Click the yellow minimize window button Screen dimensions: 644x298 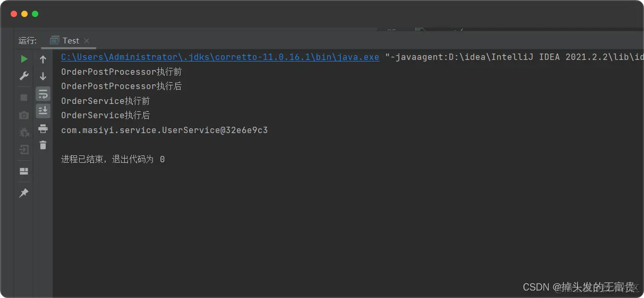[24, 14]
